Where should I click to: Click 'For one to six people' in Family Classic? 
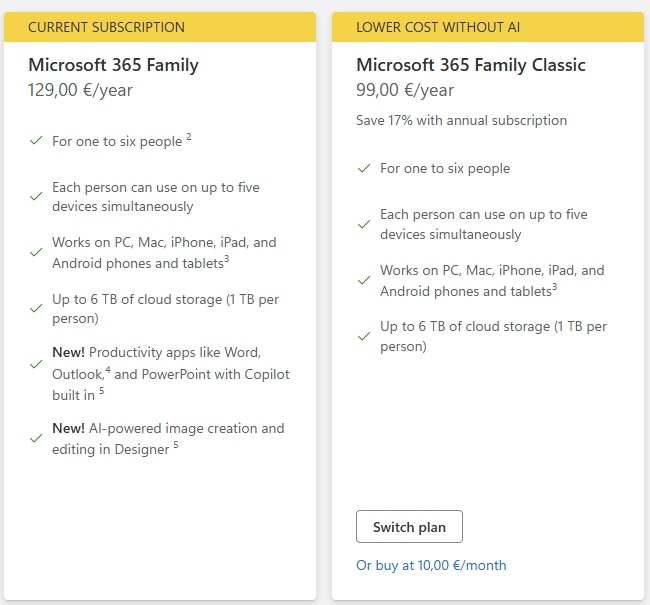[x=445, y=168]
